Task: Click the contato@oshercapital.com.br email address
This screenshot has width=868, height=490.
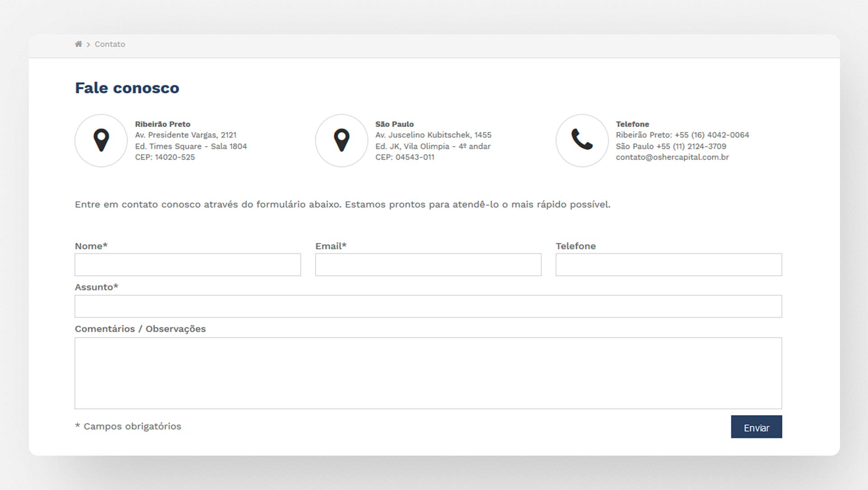Action: click(x=672, y=157)
